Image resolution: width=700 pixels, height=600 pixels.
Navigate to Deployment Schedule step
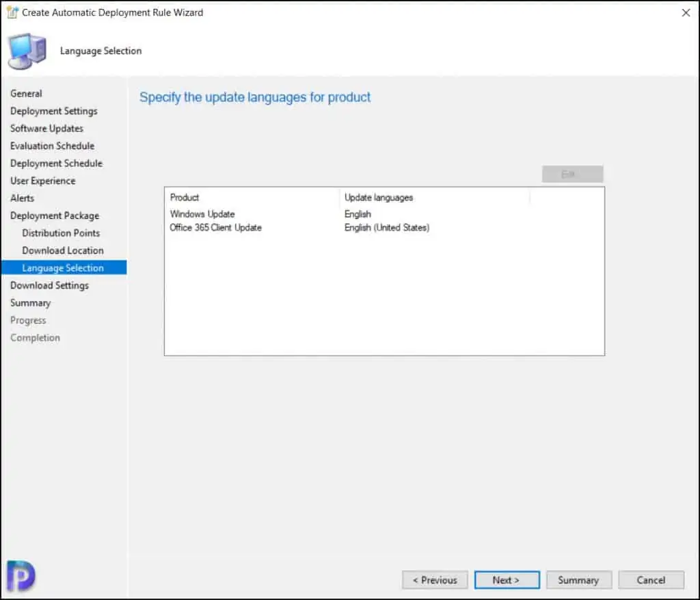point(56,164)
